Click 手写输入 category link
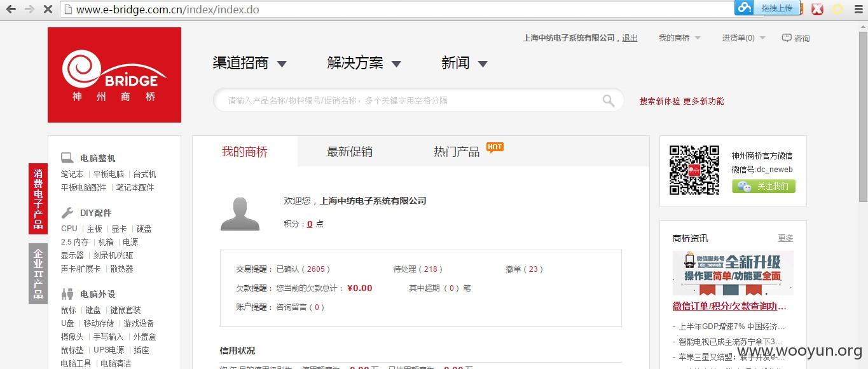This screenshot has height=369, width=868. [x=109, y=337]
